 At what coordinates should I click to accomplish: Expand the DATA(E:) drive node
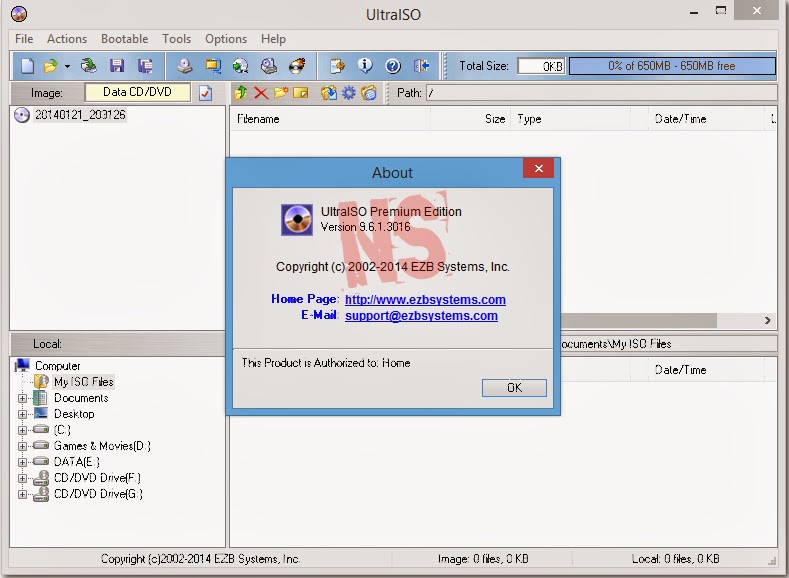22,462
